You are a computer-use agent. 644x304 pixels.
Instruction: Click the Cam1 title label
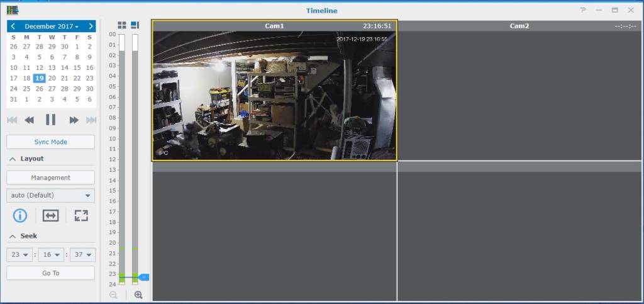tap(274, 26)
